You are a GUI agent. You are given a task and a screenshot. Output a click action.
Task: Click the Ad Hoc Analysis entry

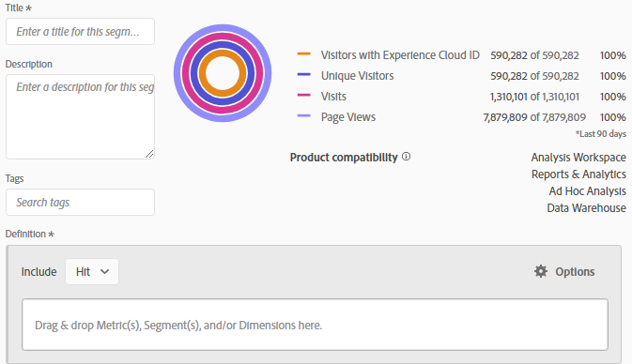click(587, 190)
